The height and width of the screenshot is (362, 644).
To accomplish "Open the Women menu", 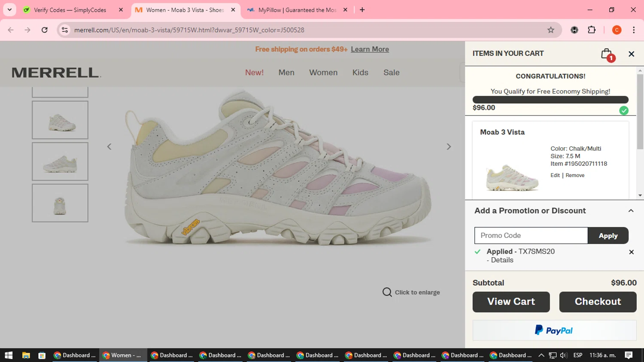I will pos(323,73).
